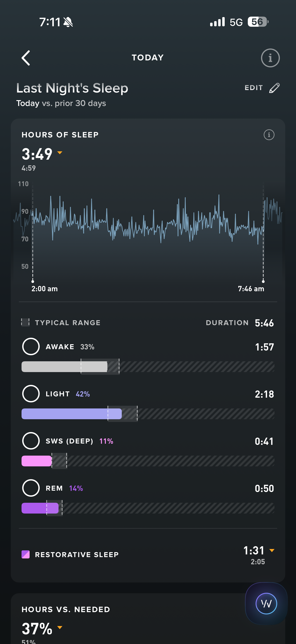Screen dimensions: 296x644
Task: Tap the Light sleep progress bar
Action: coord(148,414)
